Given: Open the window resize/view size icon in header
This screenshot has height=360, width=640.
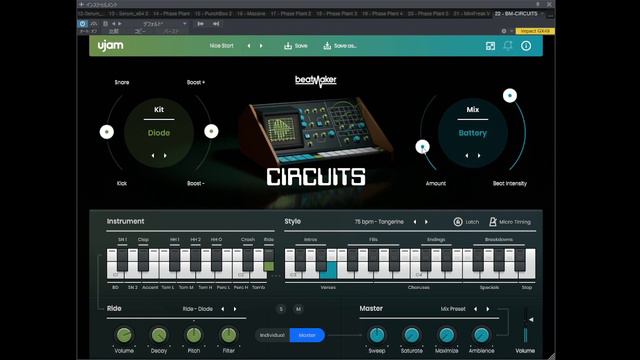Looking at the screenshot, I should pyautogui.click(x=490, y=46).
